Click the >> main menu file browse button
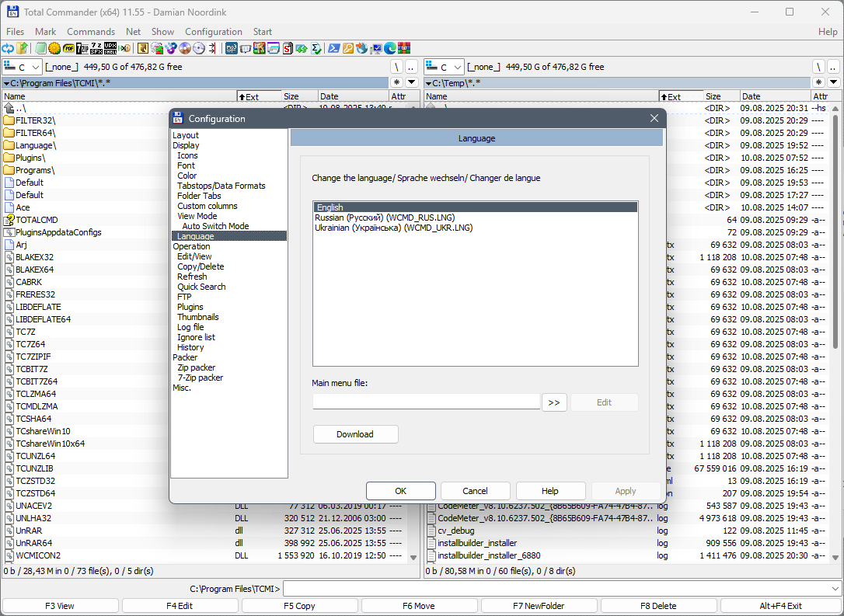The image size is (844, 616). (554, 402)
